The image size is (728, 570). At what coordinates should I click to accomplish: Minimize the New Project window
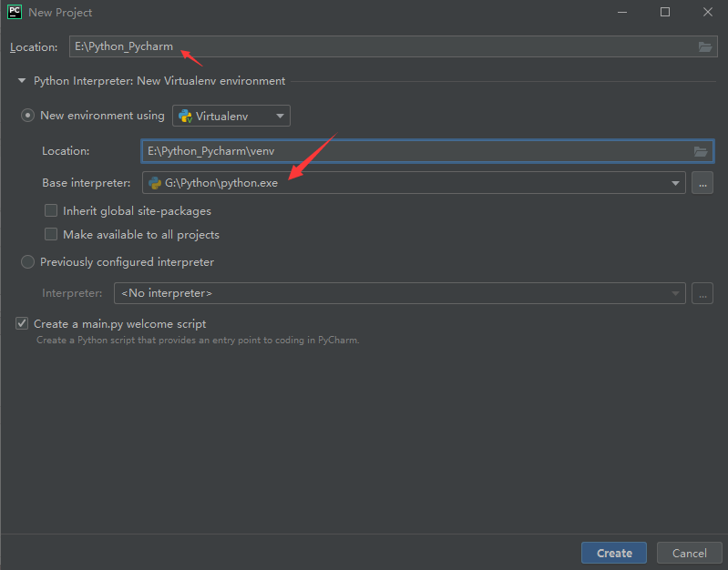(x=622, y=12)
